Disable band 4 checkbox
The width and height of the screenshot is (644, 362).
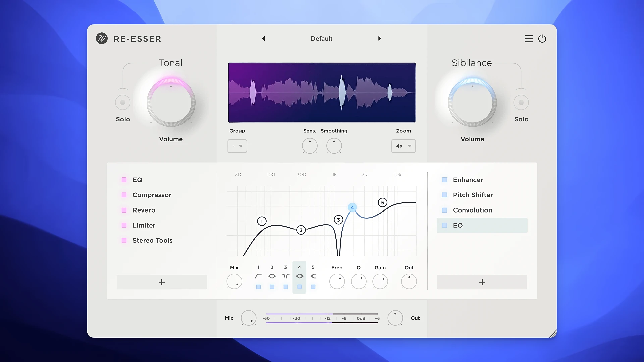(x=300, y=287)
